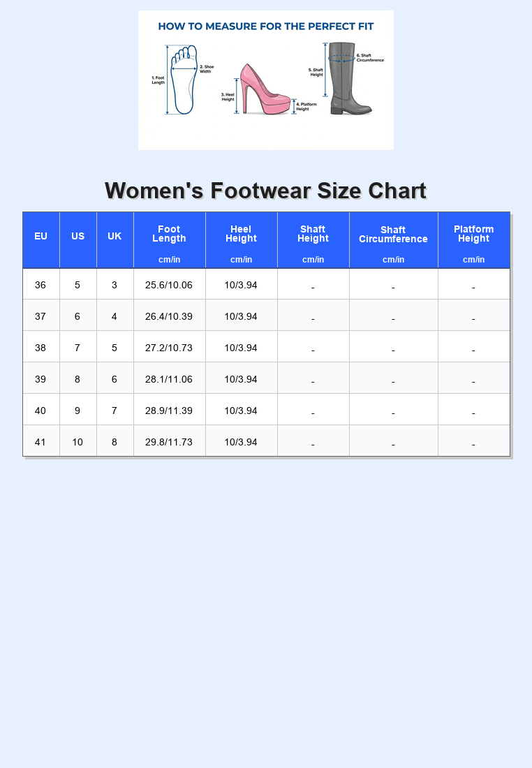This screenshot has width=532, height=768.
Task: Click the "Women's Footwear Size Chart" title
Action: [x=265, y=191]
